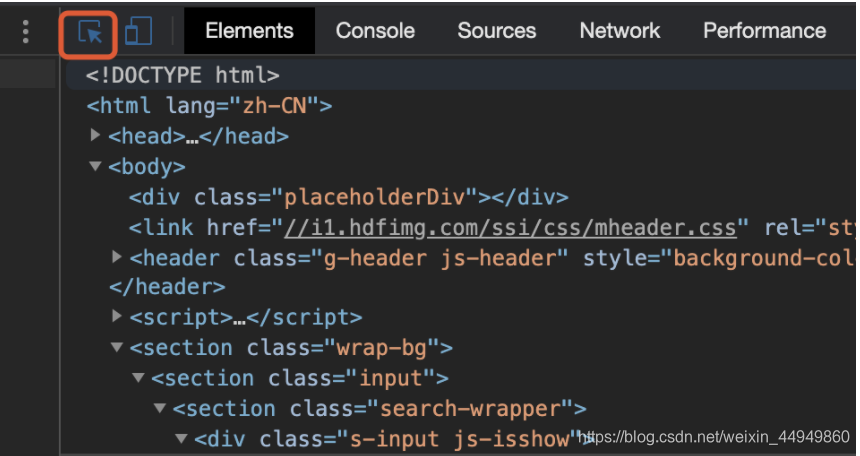Viewport: 860px width, 456px height.
Task: Collapse the input section node
Action: tap(138, 378)
